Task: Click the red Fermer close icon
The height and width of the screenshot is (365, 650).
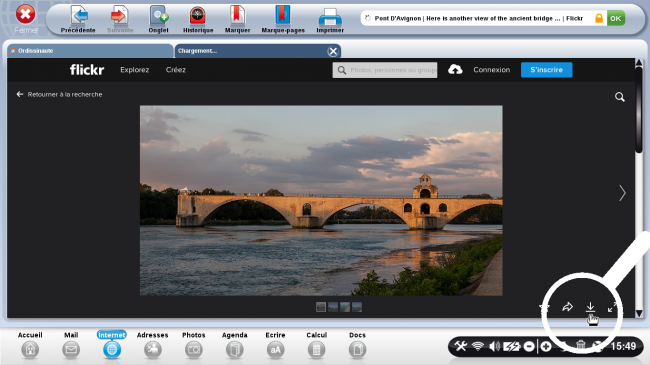Action: [x=25, y=14]
